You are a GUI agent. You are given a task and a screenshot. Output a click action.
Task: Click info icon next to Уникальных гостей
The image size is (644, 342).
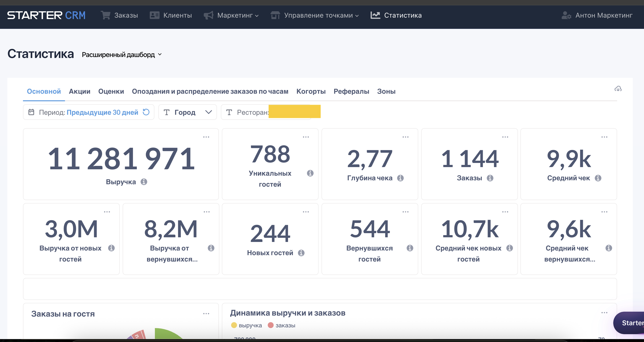(310, 173)
